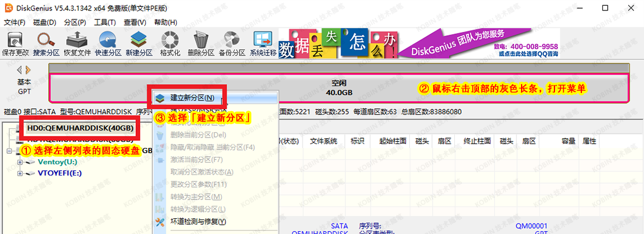Click the 属性 column header
The image size is (644, 234).
pyautogui.click(x=589, y=141)
